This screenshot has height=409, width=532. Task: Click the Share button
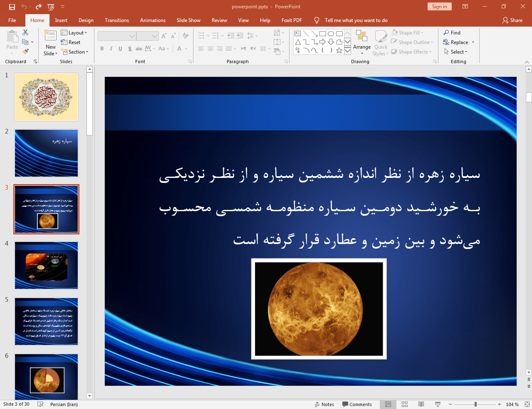tap(512, 20)
